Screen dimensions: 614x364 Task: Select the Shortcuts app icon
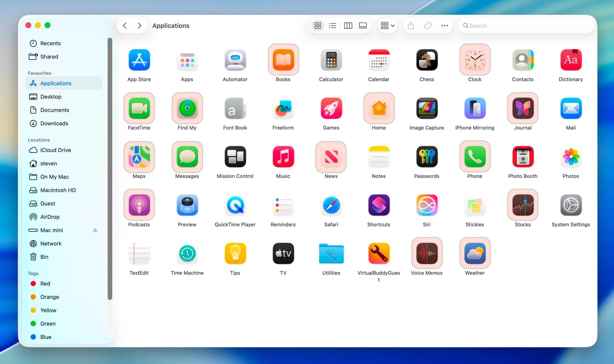(379, 205)
